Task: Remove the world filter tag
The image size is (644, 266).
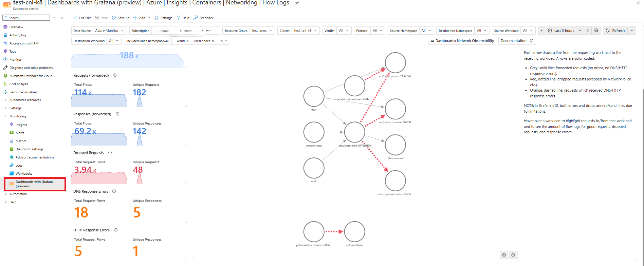Action: (187, 41)
